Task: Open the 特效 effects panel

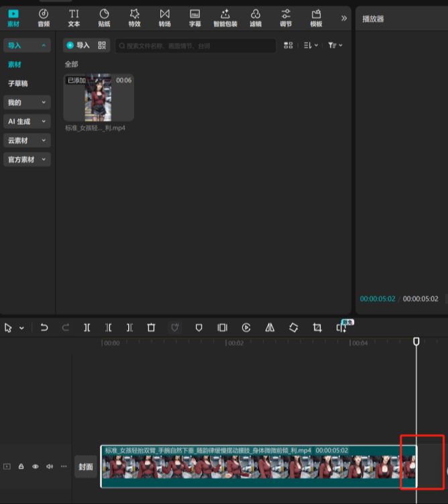Action: pos(135,17)
